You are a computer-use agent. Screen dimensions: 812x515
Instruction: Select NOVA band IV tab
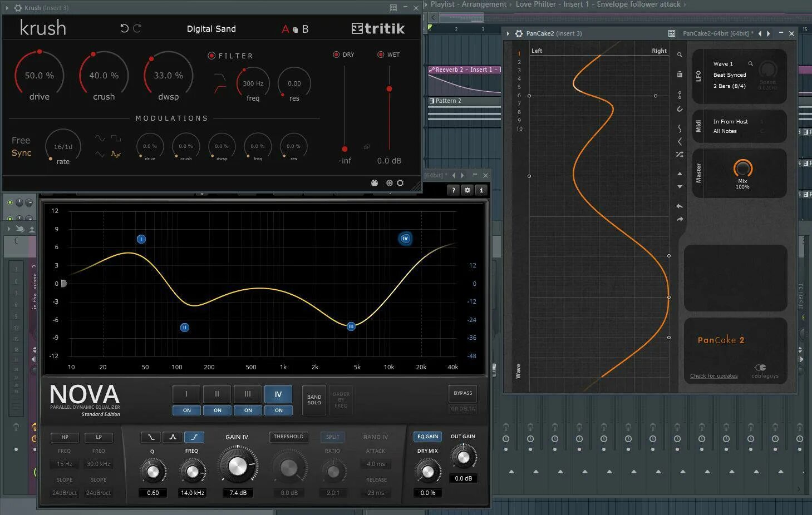coord(278,394)
